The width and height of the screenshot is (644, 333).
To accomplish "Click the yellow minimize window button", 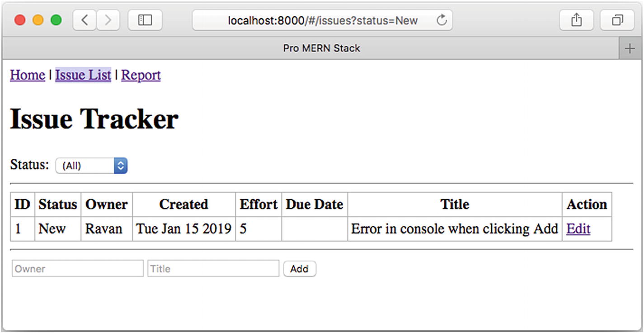I will pyautogui.click(x=38, y=20).
